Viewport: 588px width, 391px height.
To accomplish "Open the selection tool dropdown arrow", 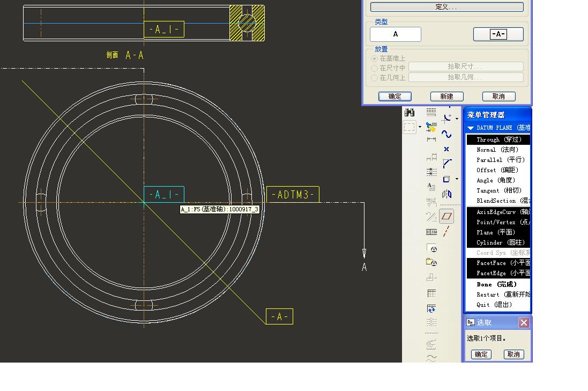I will 420,127.
